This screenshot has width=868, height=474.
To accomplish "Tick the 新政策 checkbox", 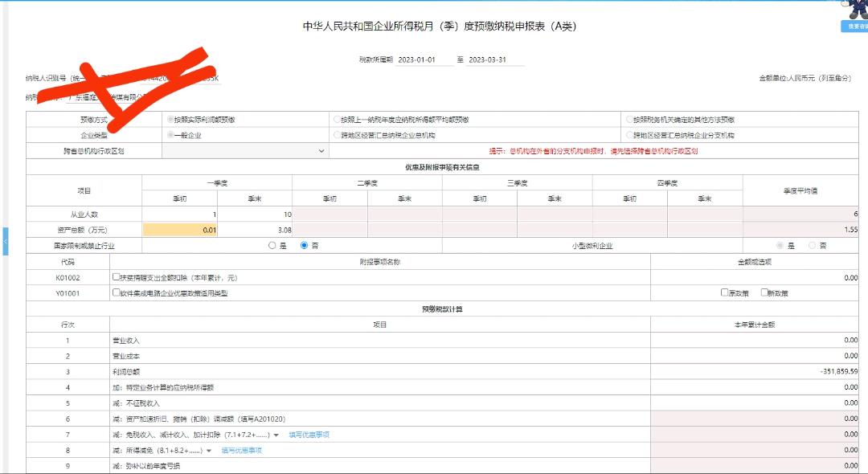I will [x=764, y=293].
